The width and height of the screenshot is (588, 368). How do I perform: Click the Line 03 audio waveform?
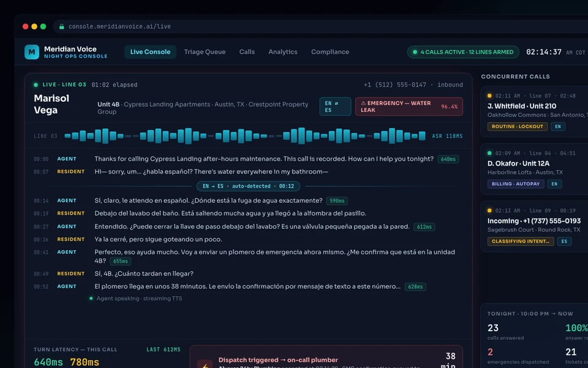coord(245,136)
